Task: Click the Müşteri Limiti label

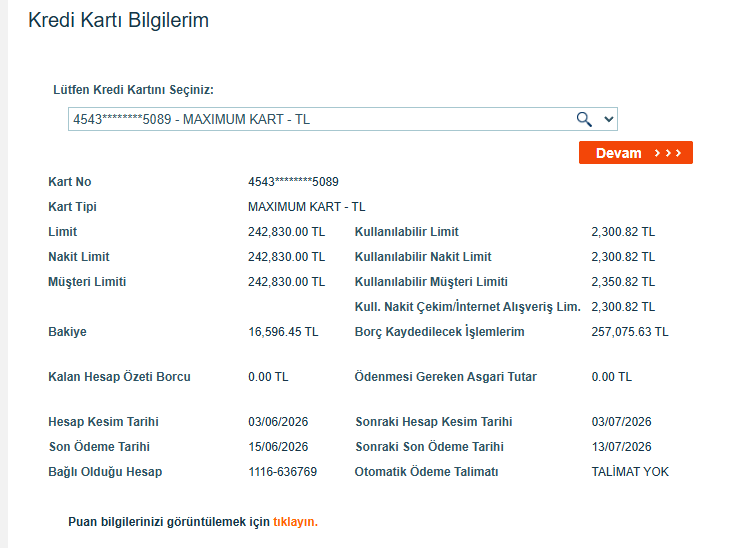Action: coord(87,282)
